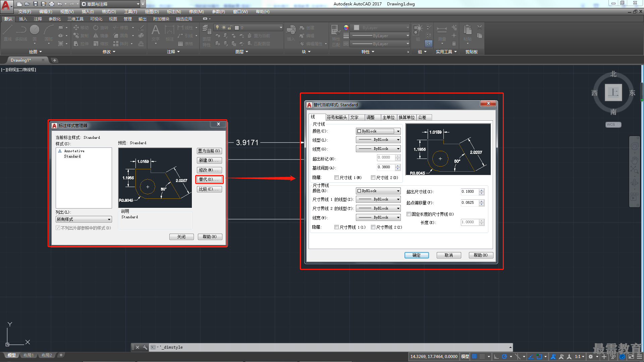The height and width of the screenshot is (362, 644).
Task: Open the 格式(O) menu
Action: pyautogui.click(x=109, y=12)
